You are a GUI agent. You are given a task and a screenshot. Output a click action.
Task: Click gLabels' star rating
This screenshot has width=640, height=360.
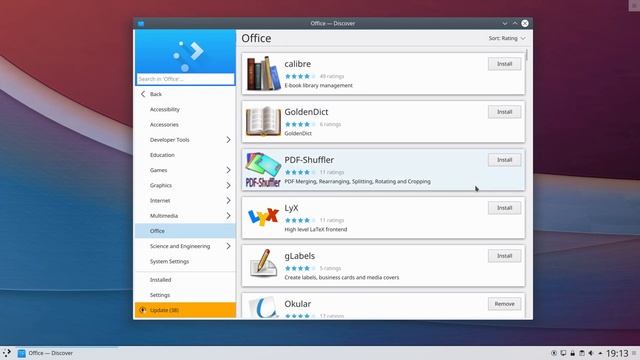300,268
